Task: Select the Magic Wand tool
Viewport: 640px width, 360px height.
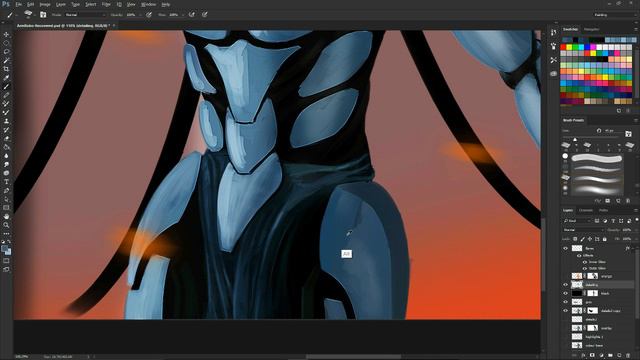Action: pyautogui.click(x=6, y=60)
